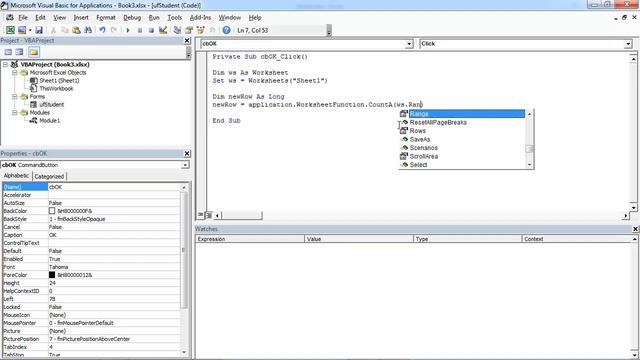This screenshot has width=640, height=360.
Task: Open the Run menu
Action: pyautogui.click(x=154, y=18)
